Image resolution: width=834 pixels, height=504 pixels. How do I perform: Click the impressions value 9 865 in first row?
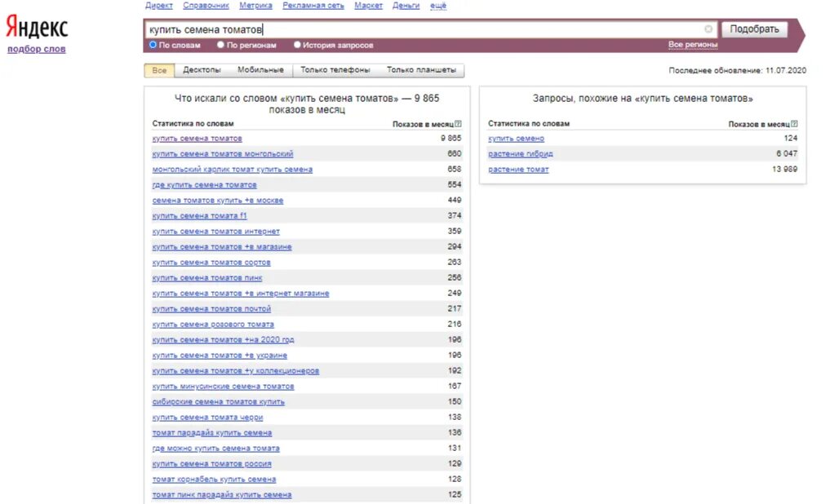(451, 138)
